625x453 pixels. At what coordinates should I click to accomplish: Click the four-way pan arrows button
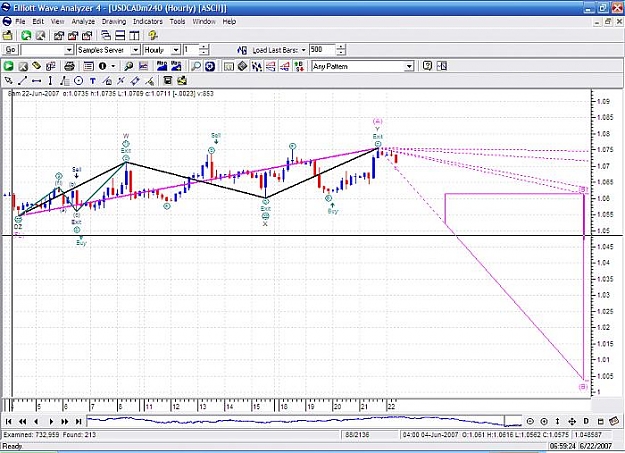point(572,421)
